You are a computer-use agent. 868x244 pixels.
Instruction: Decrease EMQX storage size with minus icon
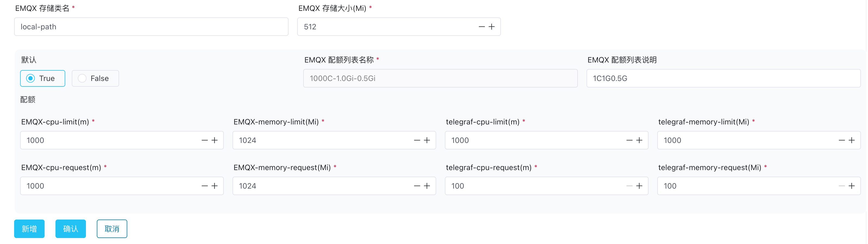(482, 27)
